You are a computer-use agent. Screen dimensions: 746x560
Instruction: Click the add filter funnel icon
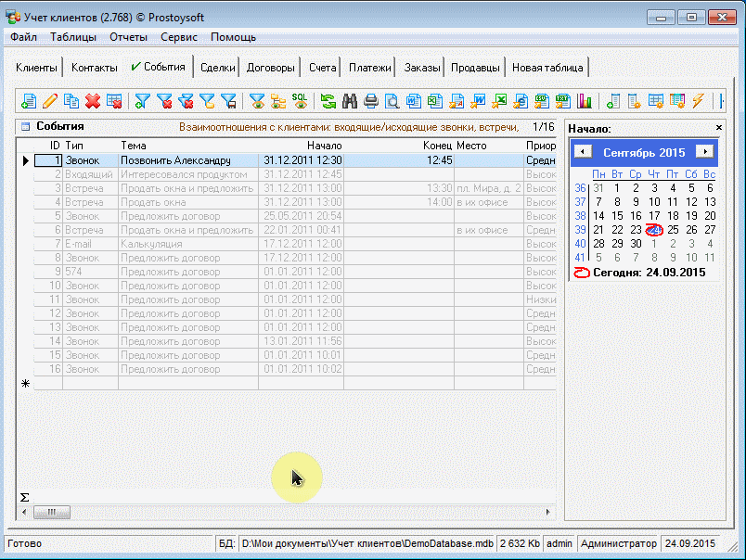click(x=143, y=101)
